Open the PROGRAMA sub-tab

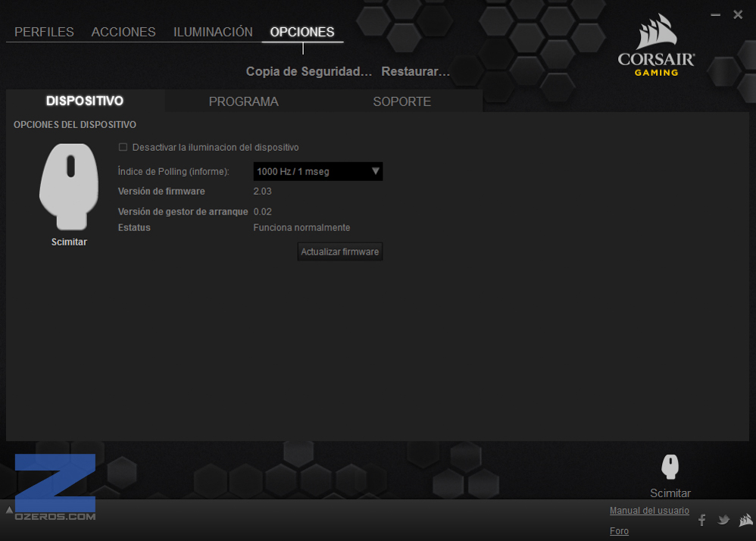point(243,102)
